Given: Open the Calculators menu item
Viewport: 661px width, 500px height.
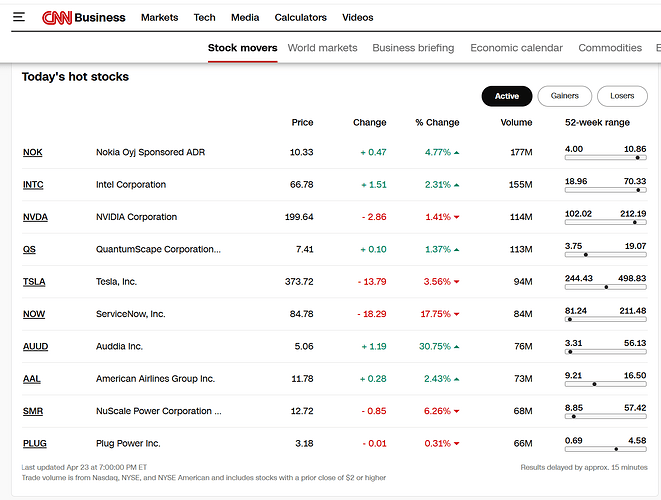Looking at the screenshot, I should click(300, 18).
